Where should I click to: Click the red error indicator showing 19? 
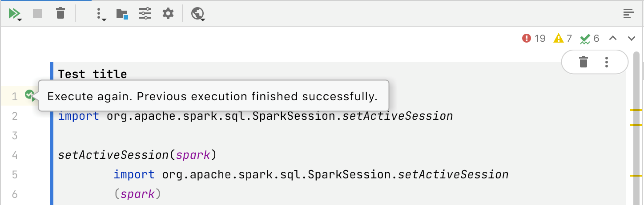pyautogui.click(x=534, y=39)
